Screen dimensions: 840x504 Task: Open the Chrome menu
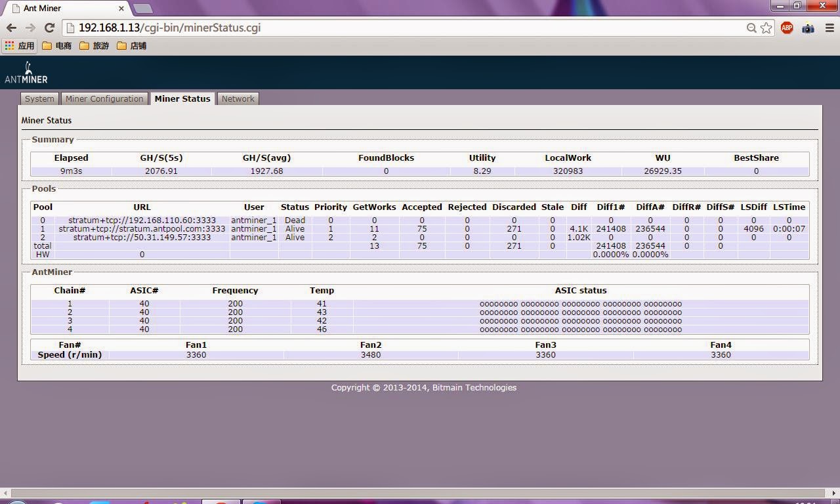pos(829,28)
